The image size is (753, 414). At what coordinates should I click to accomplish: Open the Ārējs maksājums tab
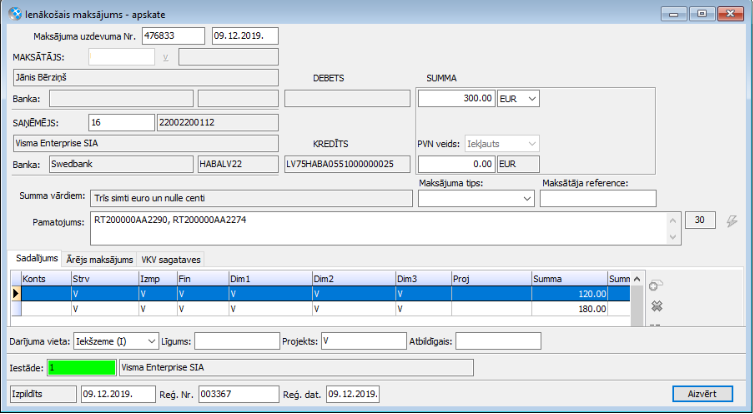[x=99, y=259]
